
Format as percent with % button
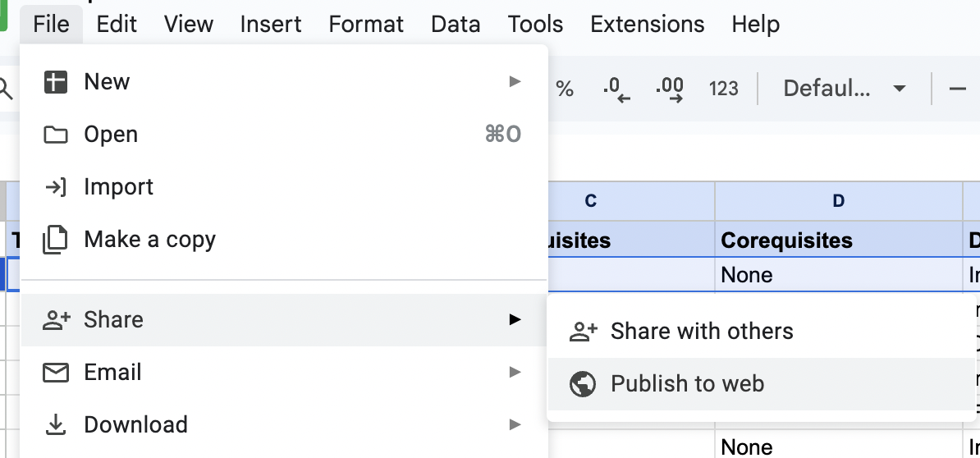[565, 89]
